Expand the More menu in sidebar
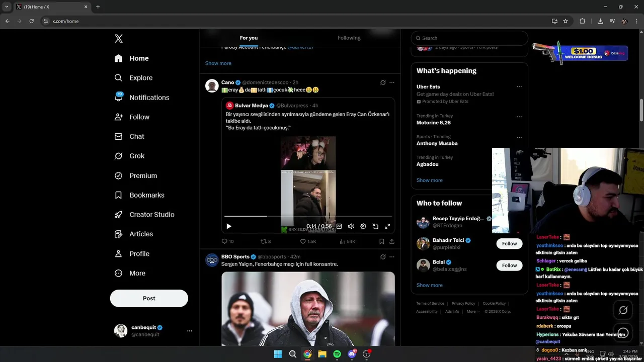This screenshot has height=362, width=644. coord(130,274)
